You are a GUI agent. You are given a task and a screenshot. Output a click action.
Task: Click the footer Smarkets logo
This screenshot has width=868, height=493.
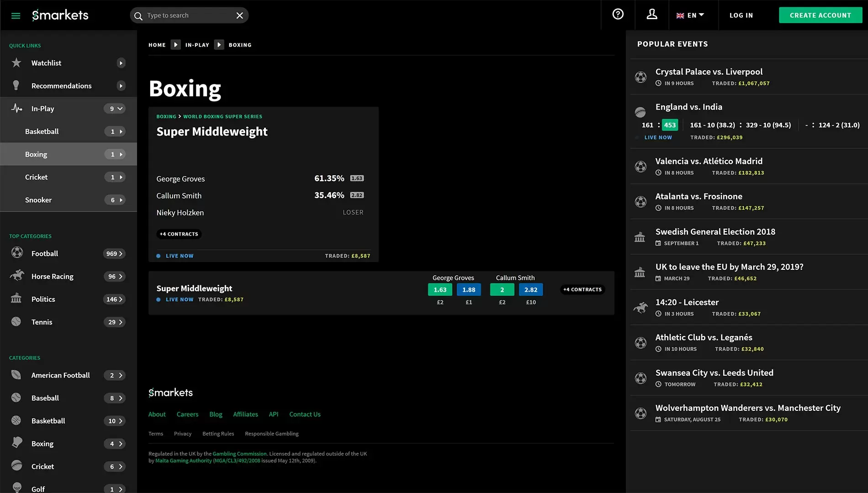(x=170, y=393)
